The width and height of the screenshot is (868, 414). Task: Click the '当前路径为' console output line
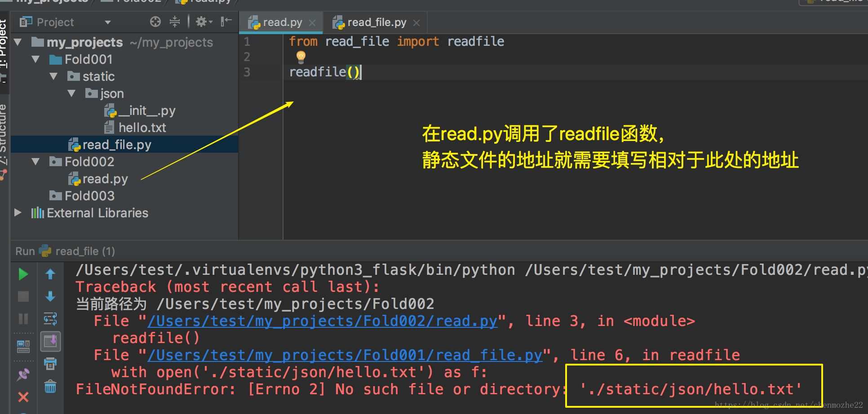click(255, 304)
